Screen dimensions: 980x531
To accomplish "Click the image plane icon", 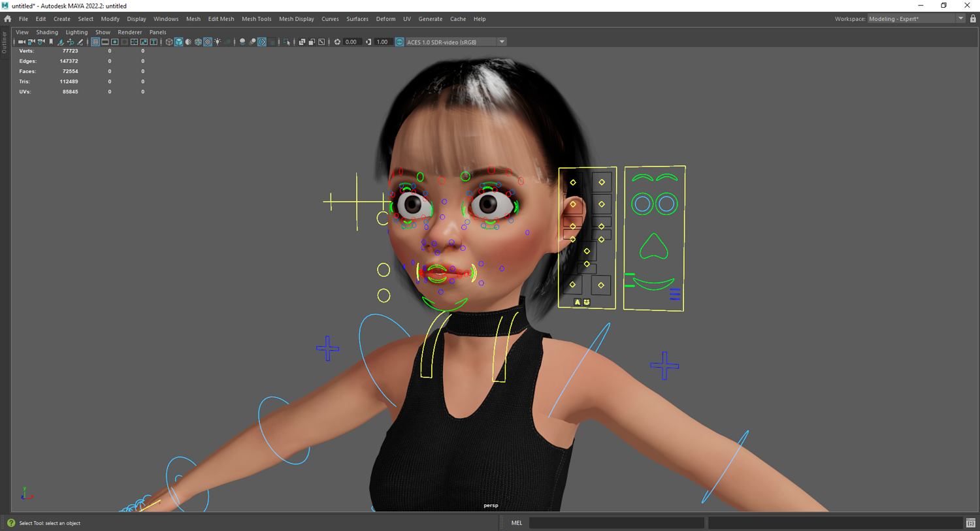I will point(61,42).
